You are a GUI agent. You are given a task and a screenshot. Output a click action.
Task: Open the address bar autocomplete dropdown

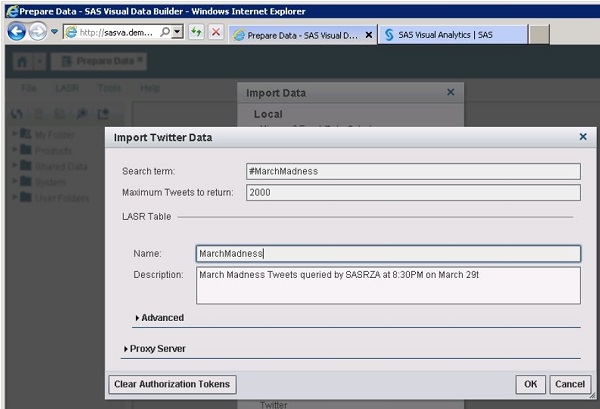(177, 32)
